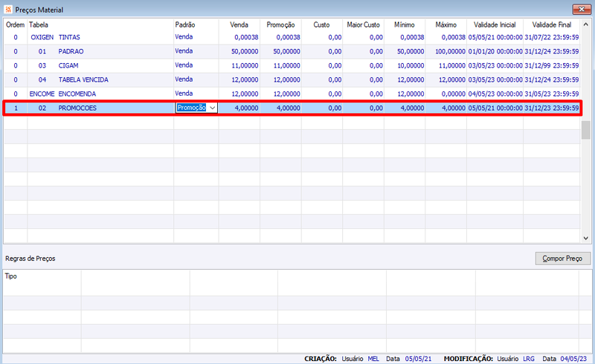Click the modification user LRG
This screenshot has width=595, height=364.
click(x=529, y=359)
